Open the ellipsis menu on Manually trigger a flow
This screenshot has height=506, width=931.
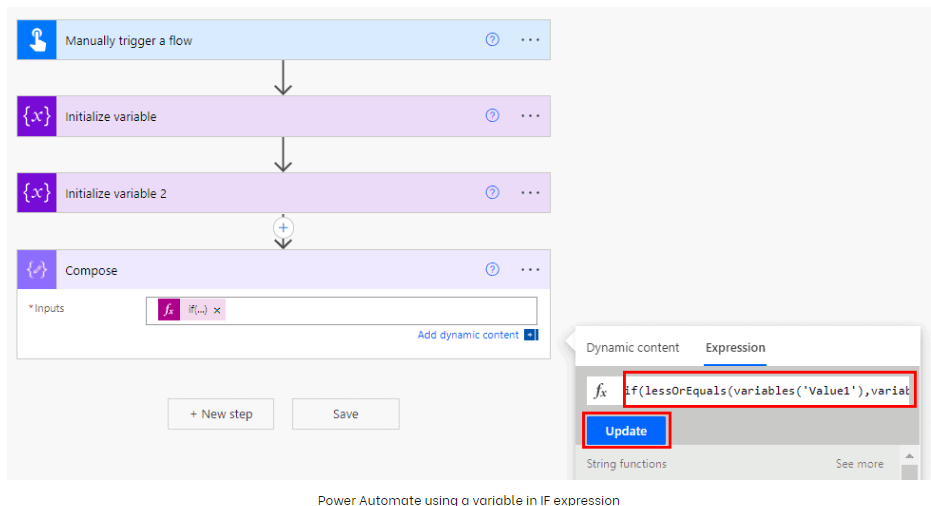point(530,40)
